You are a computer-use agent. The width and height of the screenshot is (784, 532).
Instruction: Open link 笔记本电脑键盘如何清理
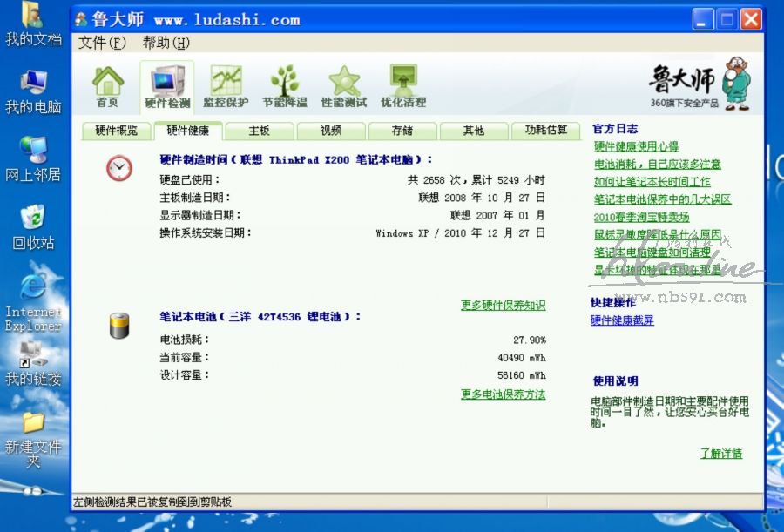pyautogui.click(x=652, y=252)
